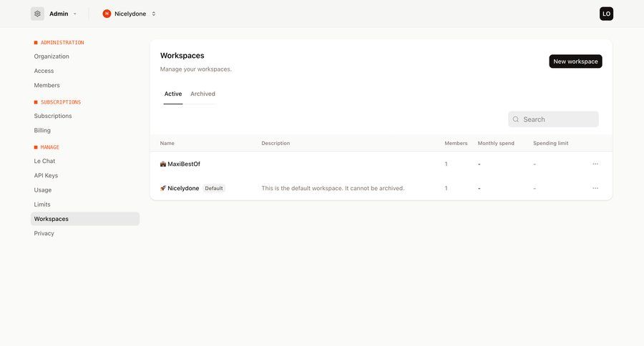Open the MaxiBestOf row options menu
The width and height of the screenshot is (644, 346).
tap(595, 164)
